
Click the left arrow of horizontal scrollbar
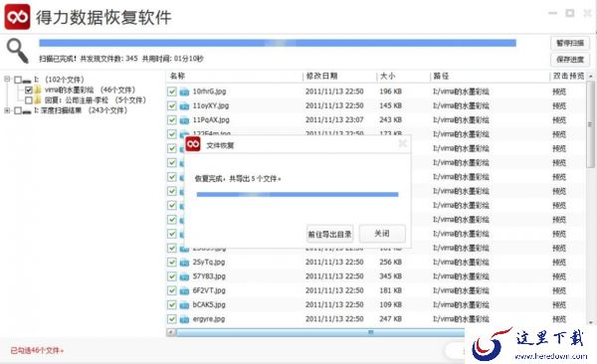point(171,333)
